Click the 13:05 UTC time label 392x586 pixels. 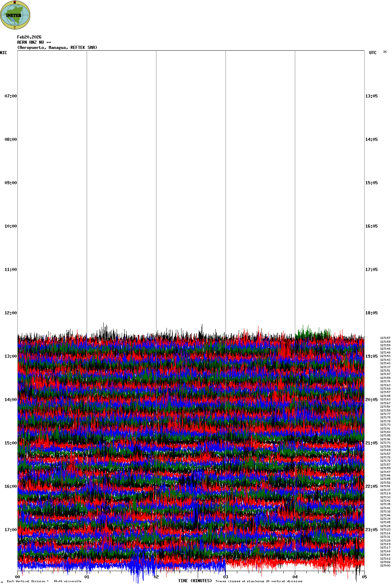371,96
